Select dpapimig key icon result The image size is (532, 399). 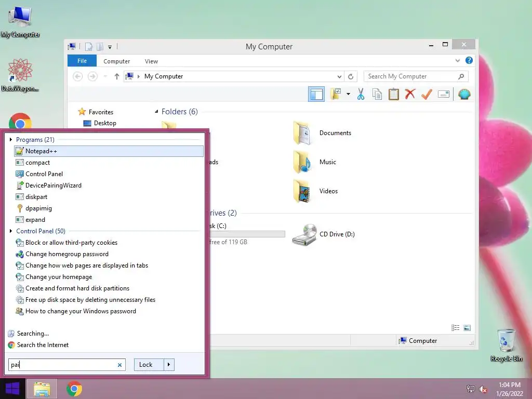20,208
